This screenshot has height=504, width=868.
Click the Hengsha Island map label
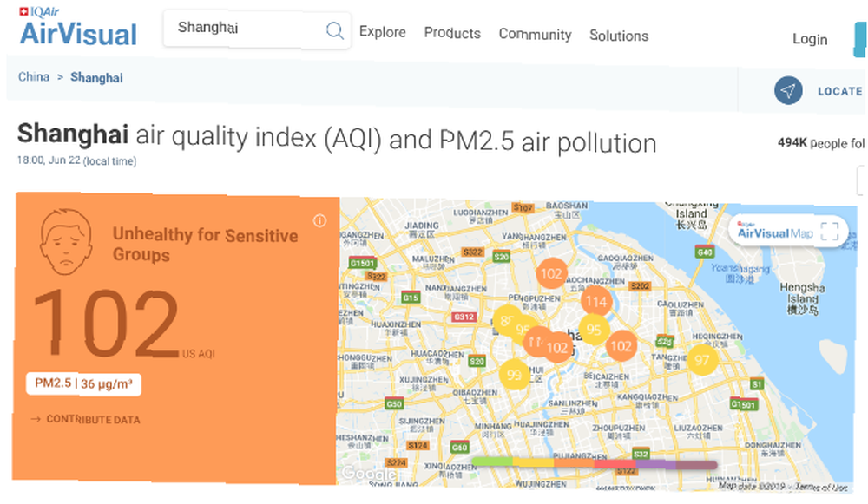(x=803, y=298)
